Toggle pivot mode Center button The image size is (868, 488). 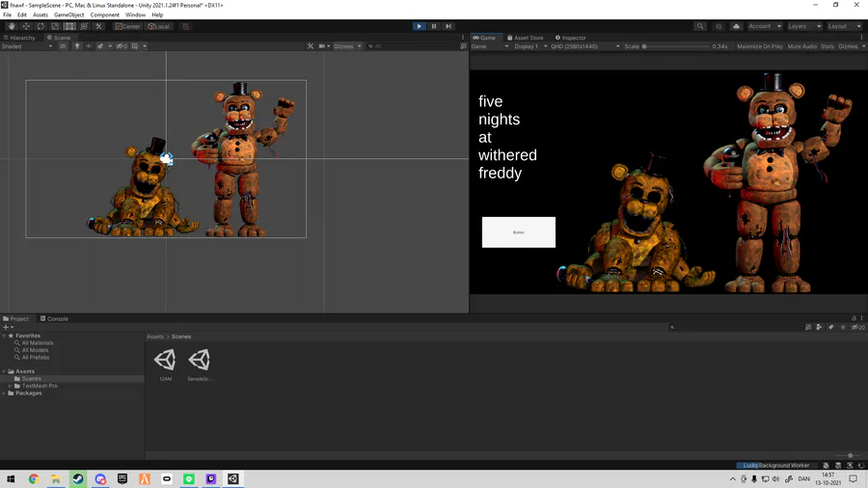[128, 26]
